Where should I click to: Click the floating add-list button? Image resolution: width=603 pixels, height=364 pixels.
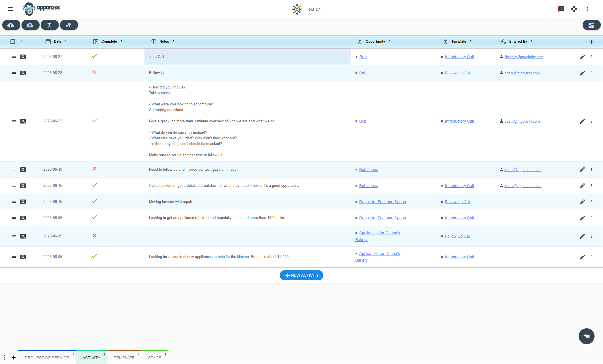[x=587, y=336]
